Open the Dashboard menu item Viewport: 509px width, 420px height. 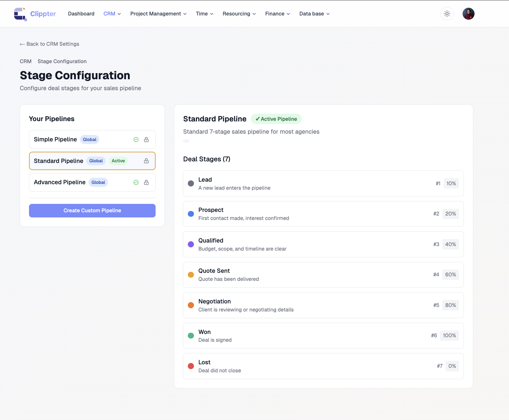(x=81, y=14)
